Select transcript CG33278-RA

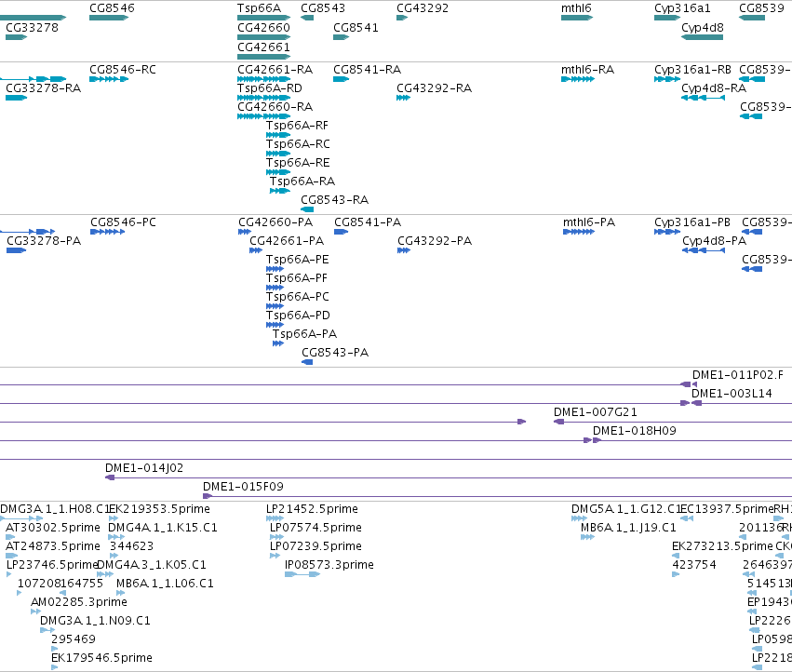16,98
